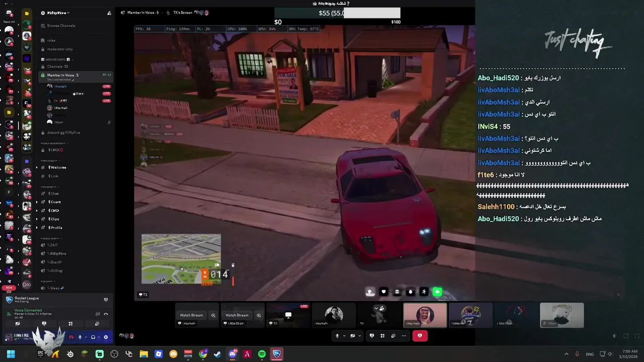The height and width of the screenshot is (362, 644).
Task: Open File Explorer from taskbar
Action: [144, 354]
